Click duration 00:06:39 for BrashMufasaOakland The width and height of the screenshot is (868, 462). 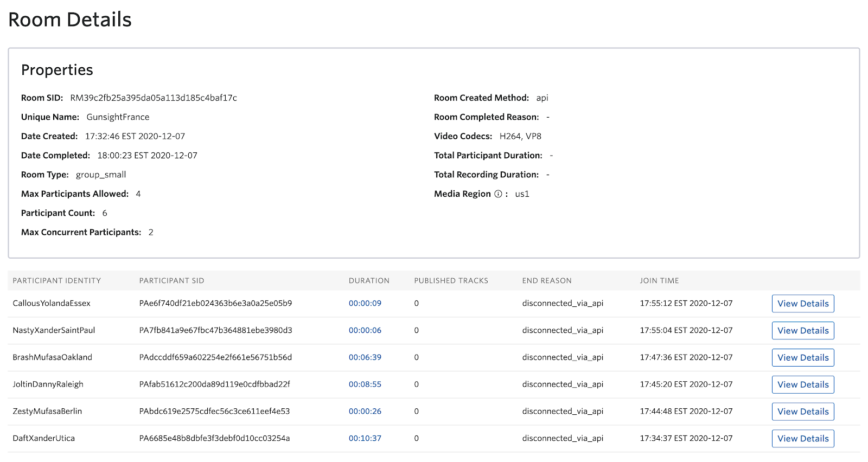pos(365,357)
